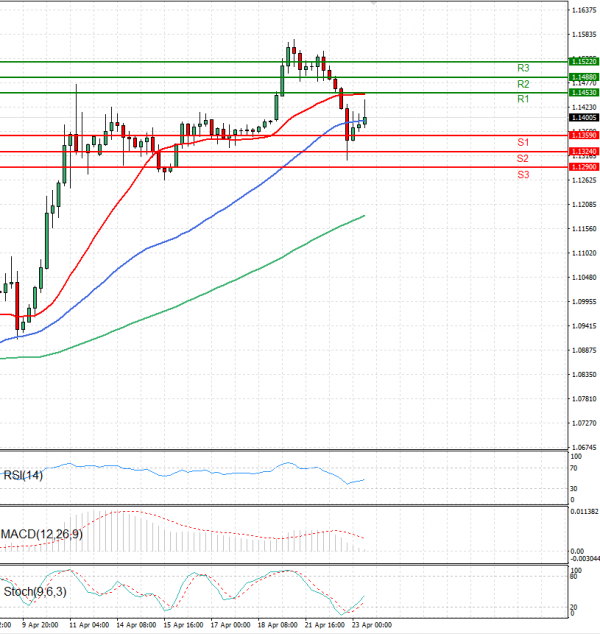Click the R1 resistance label
Viewport: 600px width, 634px height.
(x=523, y=99)
